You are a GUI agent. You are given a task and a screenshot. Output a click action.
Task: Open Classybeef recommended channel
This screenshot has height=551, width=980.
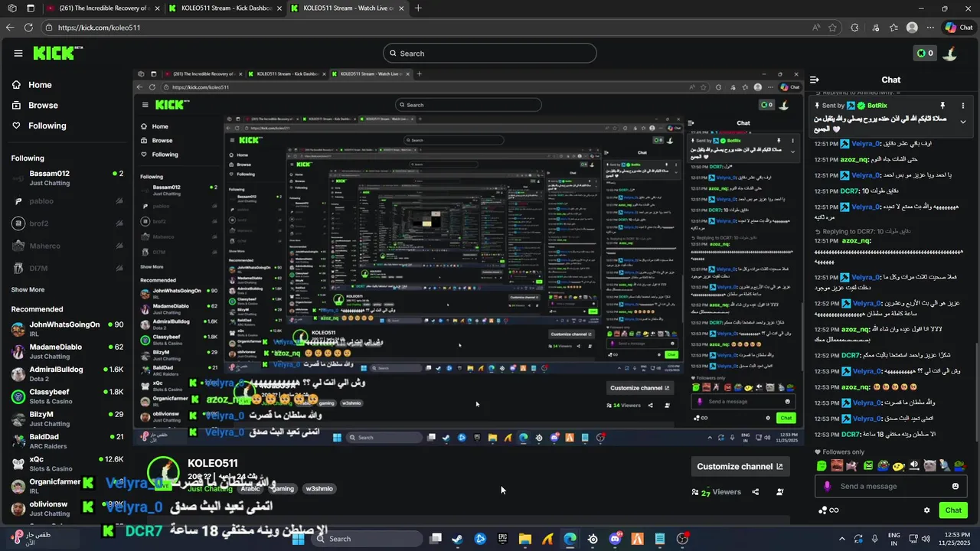[67, 396]
